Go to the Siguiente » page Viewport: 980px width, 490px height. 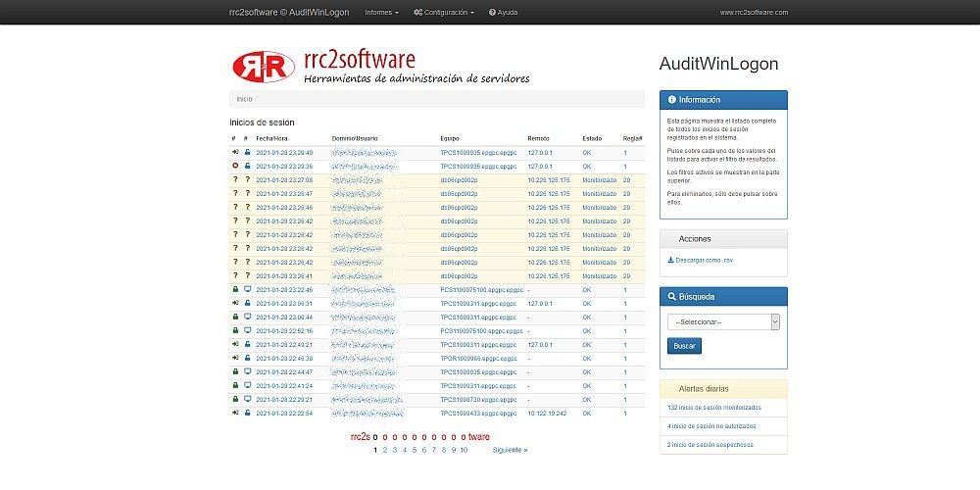tap(510, 450)
